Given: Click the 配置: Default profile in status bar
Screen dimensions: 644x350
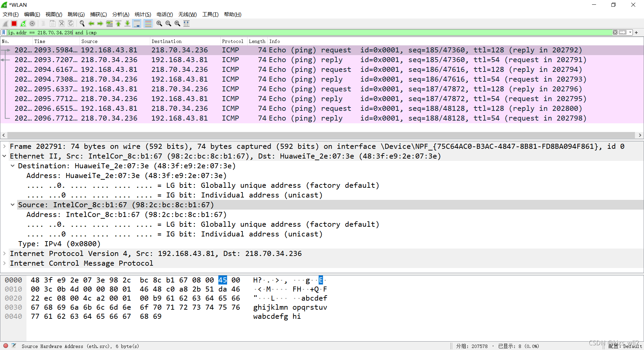Looking at the screenshot, I should tap(625, 346).
